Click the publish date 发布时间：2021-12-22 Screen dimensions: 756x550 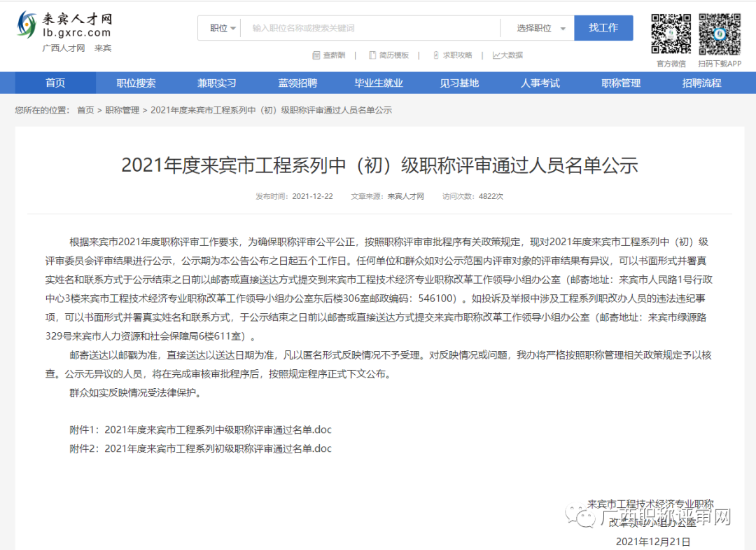point(294,196)
